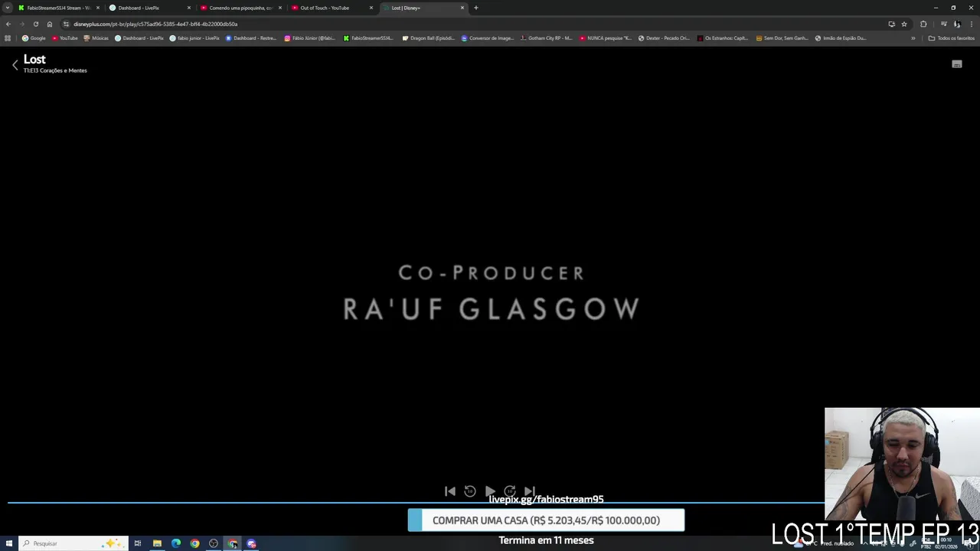Open a new browser tab
This screenshot has height=551, width=980.
click(476, 8)
